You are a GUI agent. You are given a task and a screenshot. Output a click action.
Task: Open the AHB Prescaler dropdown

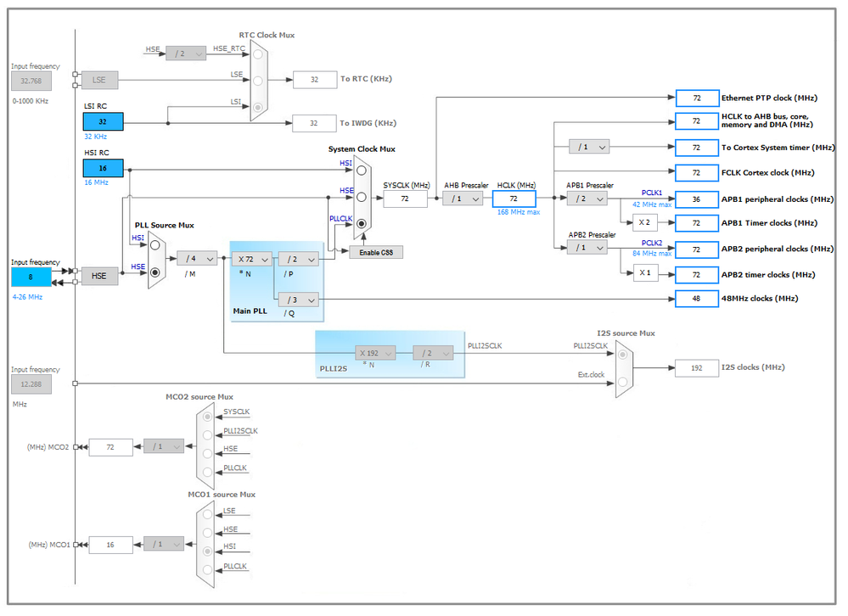click(x=463, y=199)
